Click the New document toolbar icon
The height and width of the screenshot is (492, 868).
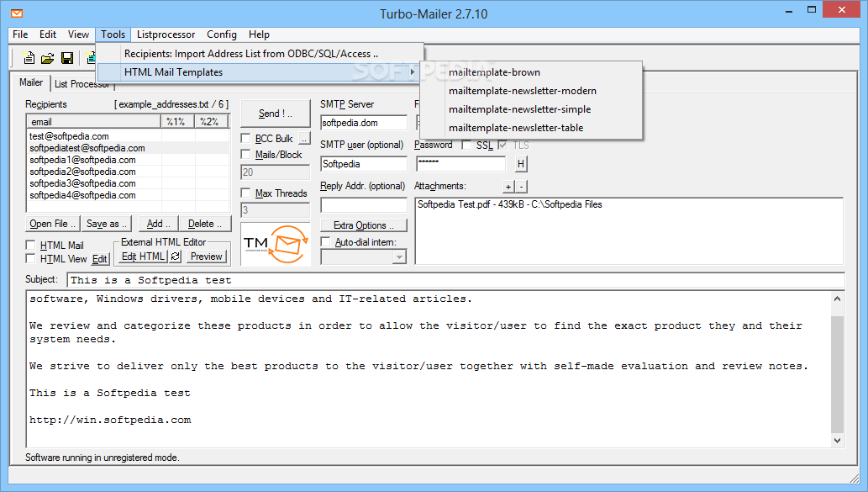coord(29,58)
